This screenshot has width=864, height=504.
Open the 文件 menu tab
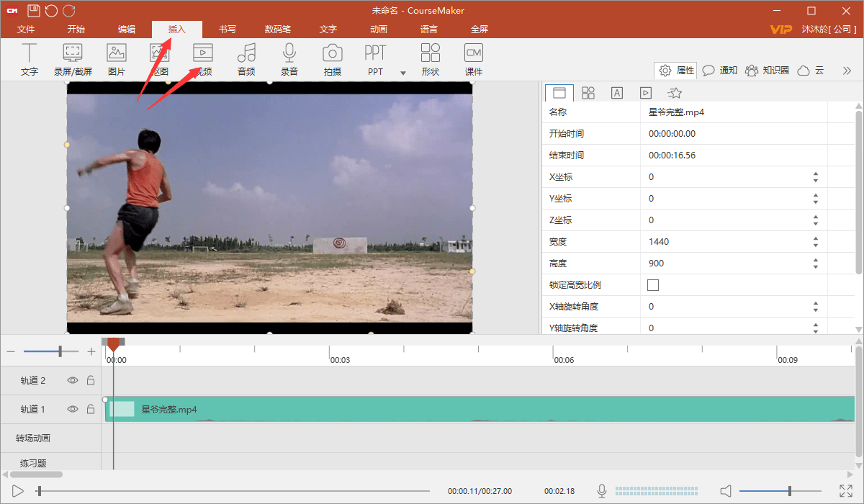(x=26, y=30)
